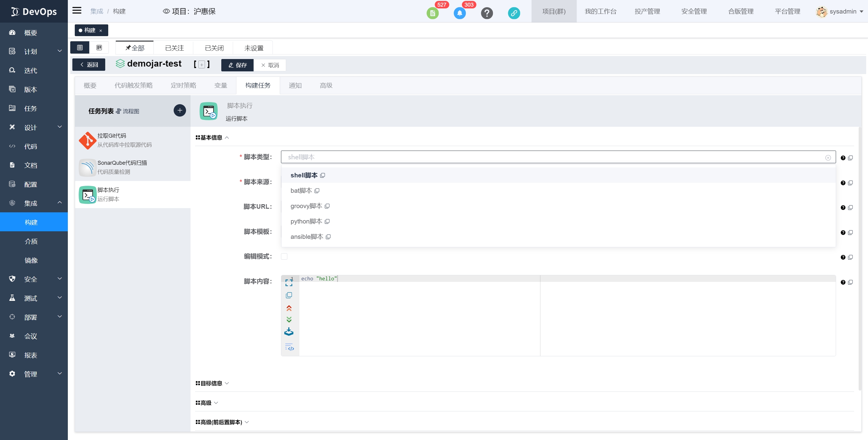Switch to card view layout toggle
The image size is (868, 440).
[99, 48]
